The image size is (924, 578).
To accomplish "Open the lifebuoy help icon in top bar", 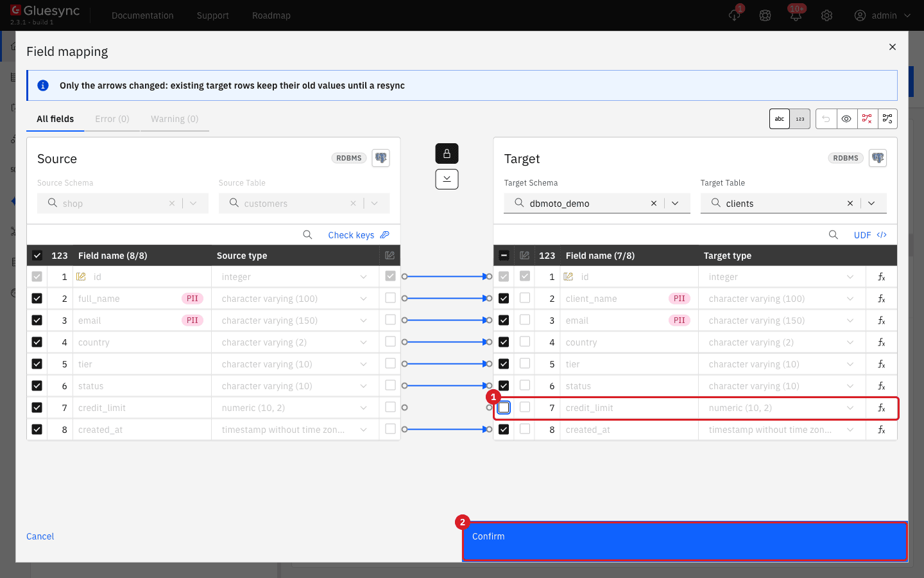I will pos(765,15).
